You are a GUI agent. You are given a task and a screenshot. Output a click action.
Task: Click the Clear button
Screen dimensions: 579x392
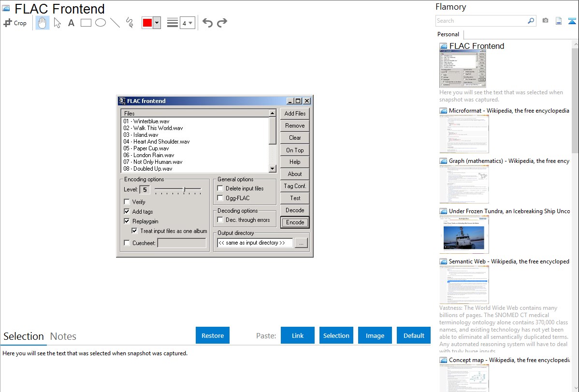[x=295, y=138]
